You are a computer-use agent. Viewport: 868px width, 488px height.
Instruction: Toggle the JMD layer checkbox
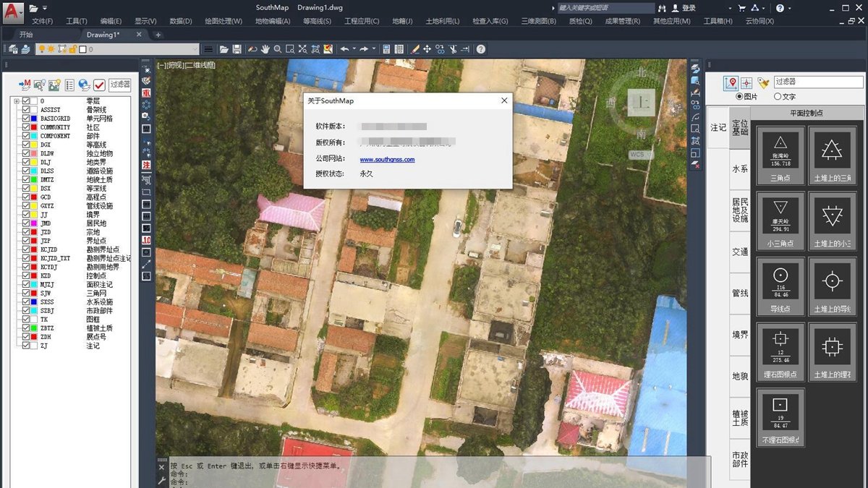pos(26,223)
